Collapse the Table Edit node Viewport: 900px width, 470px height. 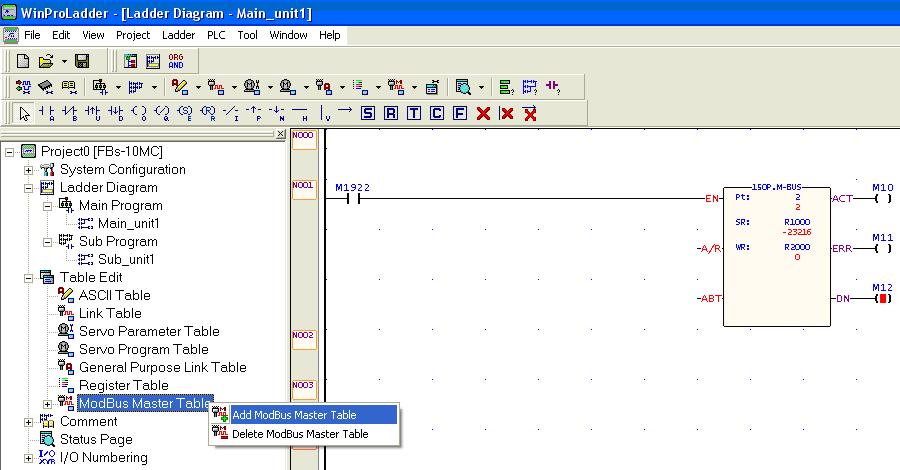28,278
